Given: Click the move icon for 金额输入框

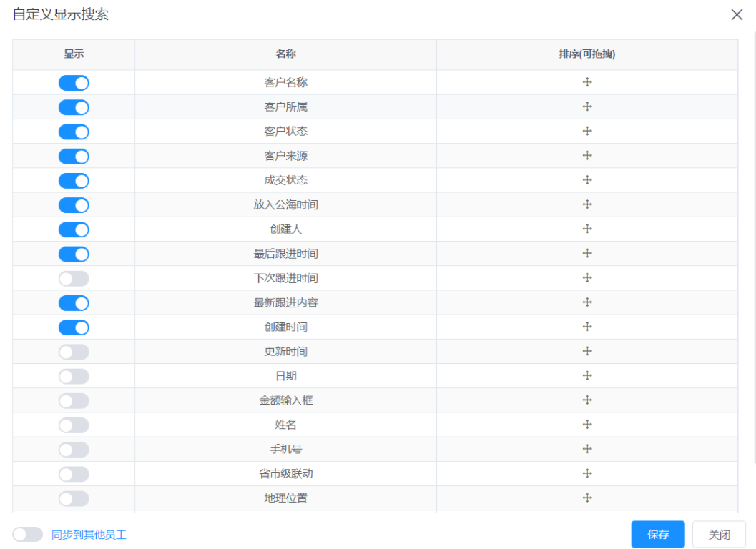Looking at the screenshot, I should point(586,400).
